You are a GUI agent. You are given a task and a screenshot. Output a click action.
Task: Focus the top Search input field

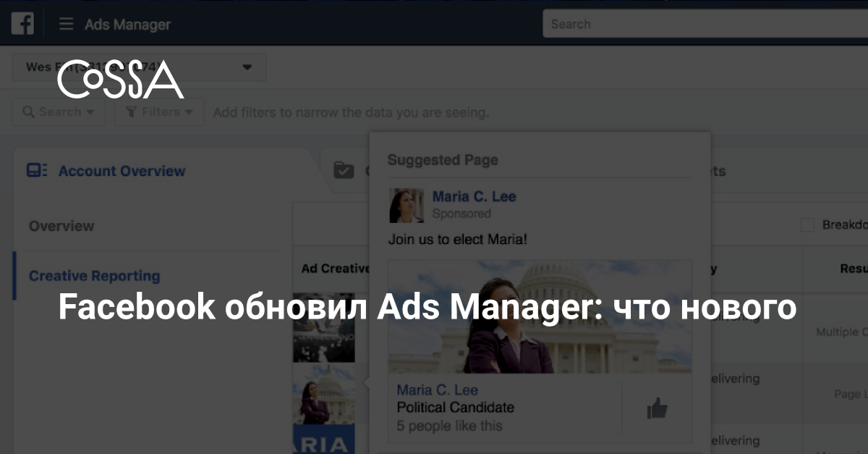pos(705,24)
